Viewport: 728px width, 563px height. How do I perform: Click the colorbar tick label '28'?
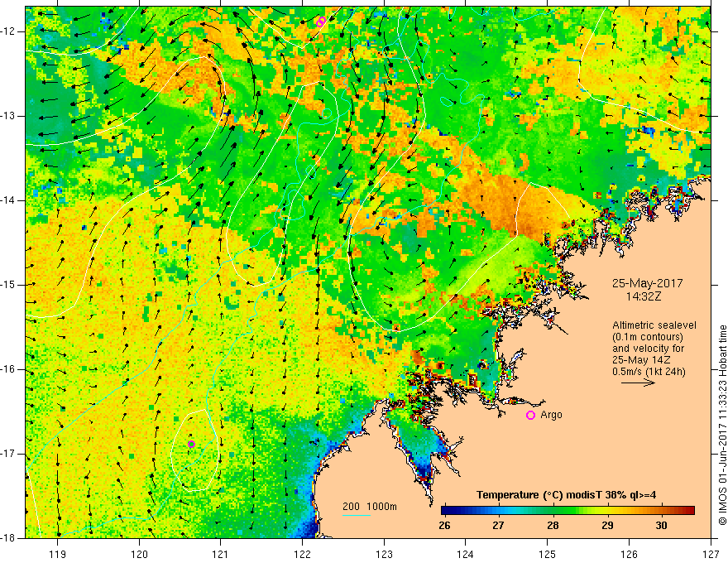click(553, 526)
